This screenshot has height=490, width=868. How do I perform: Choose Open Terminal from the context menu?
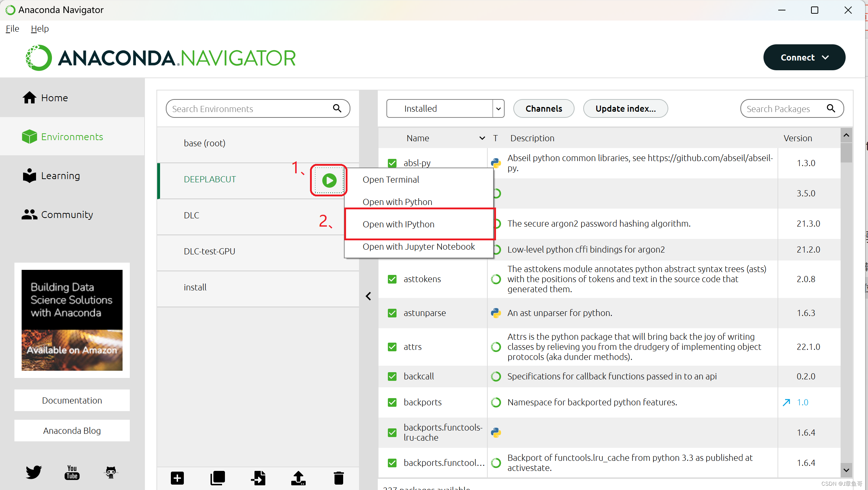(391, 179)
